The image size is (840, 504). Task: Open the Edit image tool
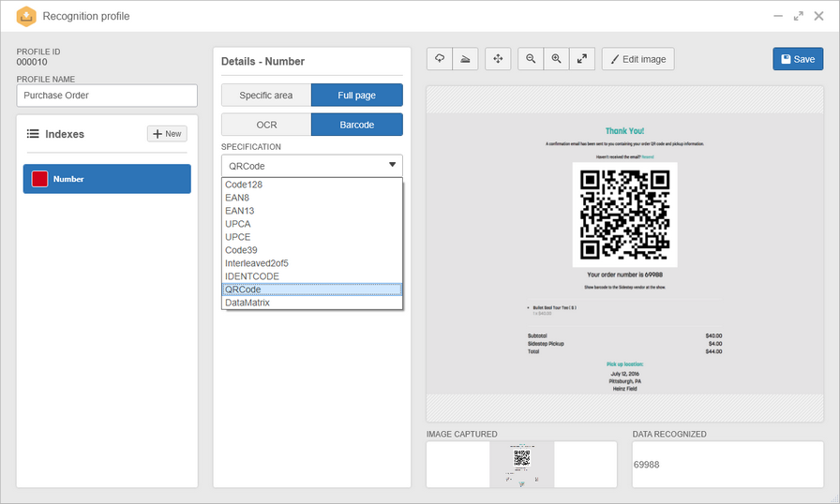[638, 59]
